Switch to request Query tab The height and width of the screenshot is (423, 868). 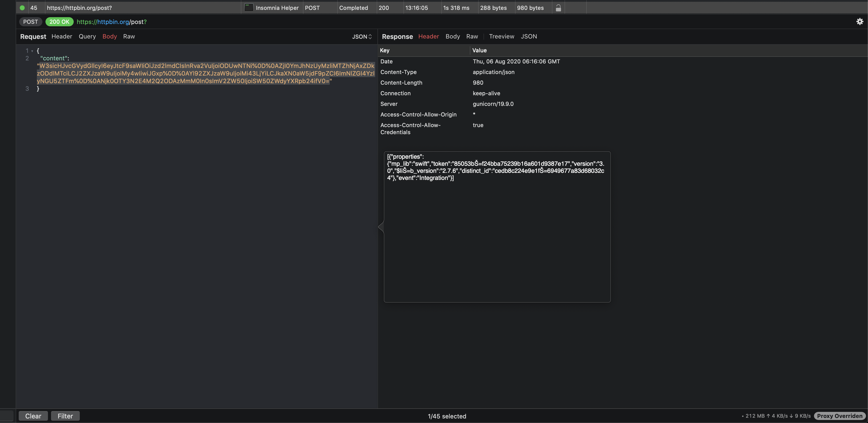pyautogui.click(x=87, y=36)
